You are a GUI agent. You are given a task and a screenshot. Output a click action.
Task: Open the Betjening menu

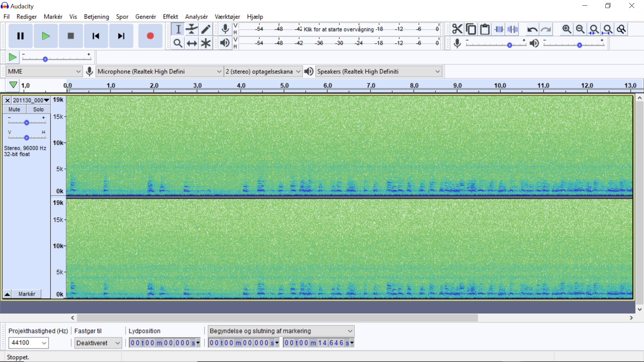pyautogui.click(x=96, y=16)
